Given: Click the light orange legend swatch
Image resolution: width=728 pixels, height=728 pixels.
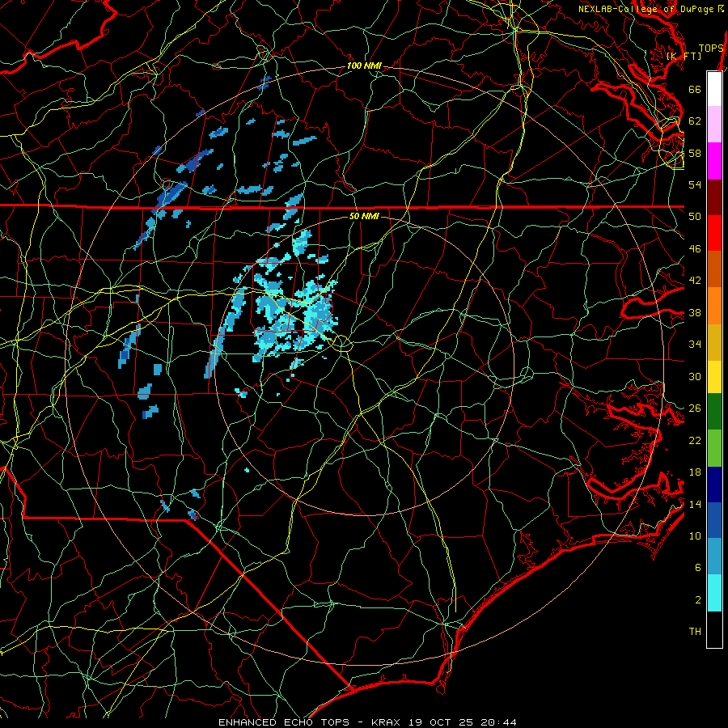Looking at the screenshot, I should click(x=714, y=306).
